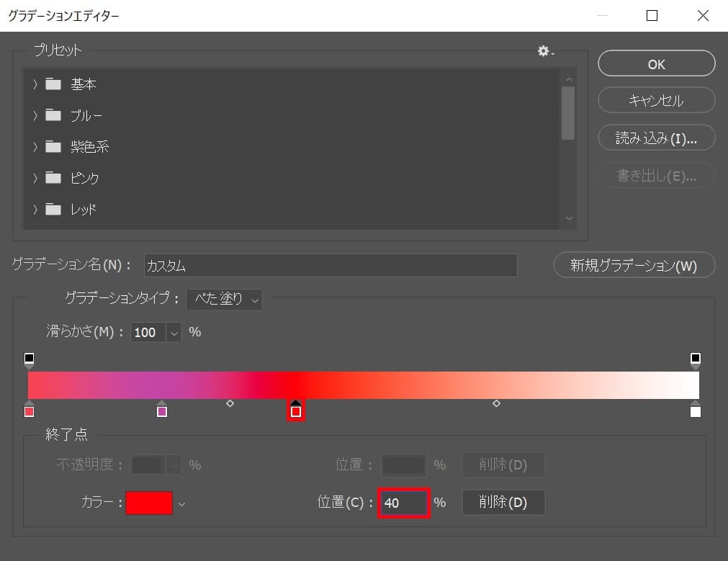The image size is (728, 561).
Task: Open the presets gear menu
Action: coord(545,50)
